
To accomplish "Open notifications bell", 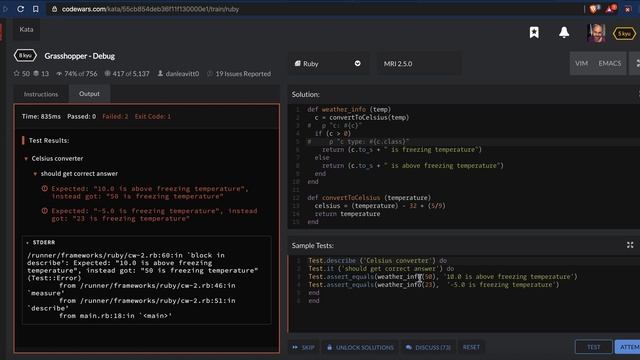I will pos(564,33).
